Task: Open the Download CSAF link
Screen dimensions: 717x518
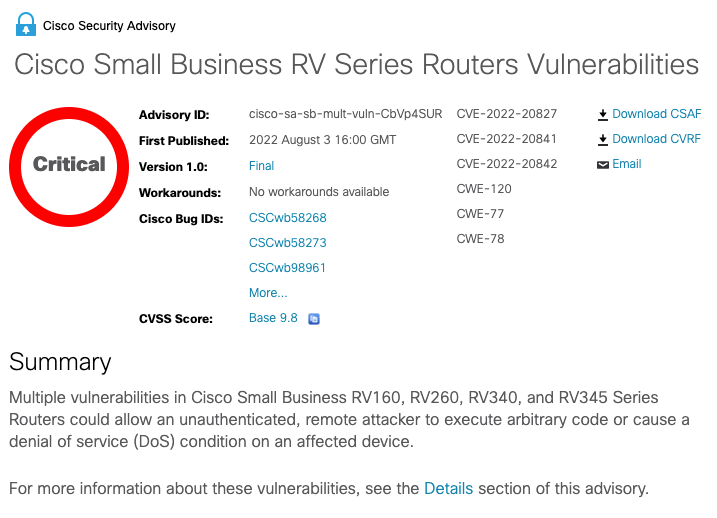Action: click(656, 114)
